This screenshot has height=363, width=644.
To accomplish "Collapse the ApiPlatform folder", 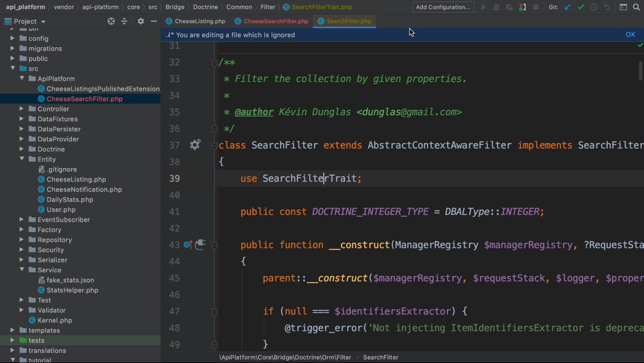I will (22, 78).
